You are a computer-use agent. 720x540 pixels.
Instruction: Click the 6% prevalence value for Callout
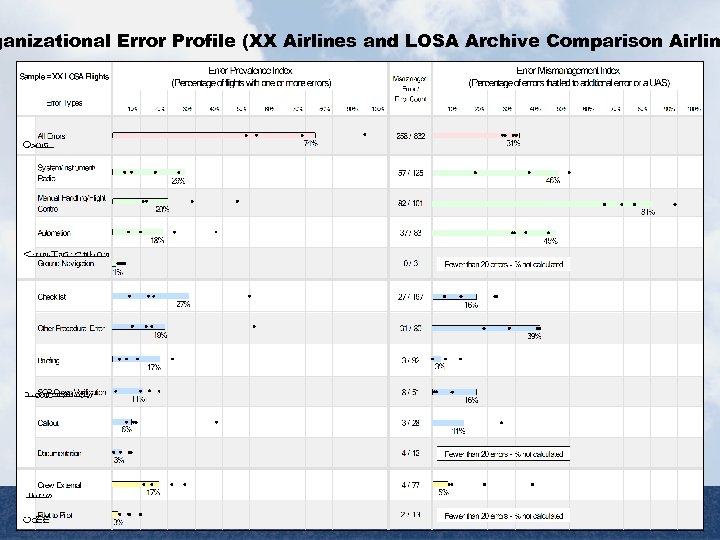(127, 429)
